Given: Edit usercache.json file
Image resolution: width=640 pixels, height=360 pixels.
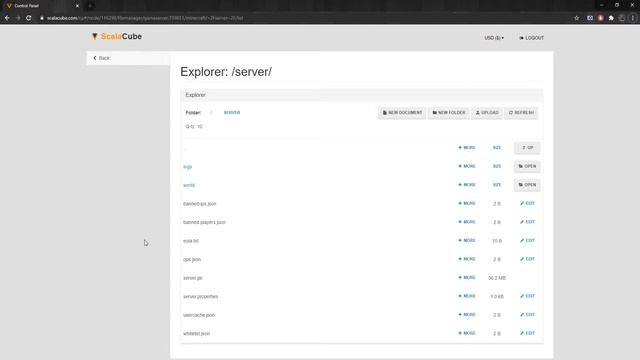Looking at the screenshot, I should (527, 315).
